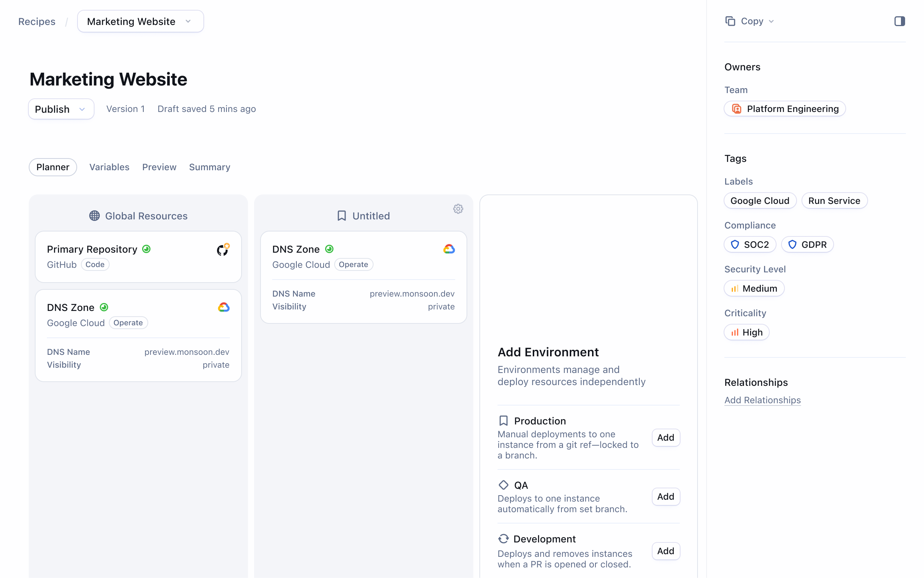This screenshot has width=924, height=578.
Task: Open the Summary tab
Action: click(209, 167)
